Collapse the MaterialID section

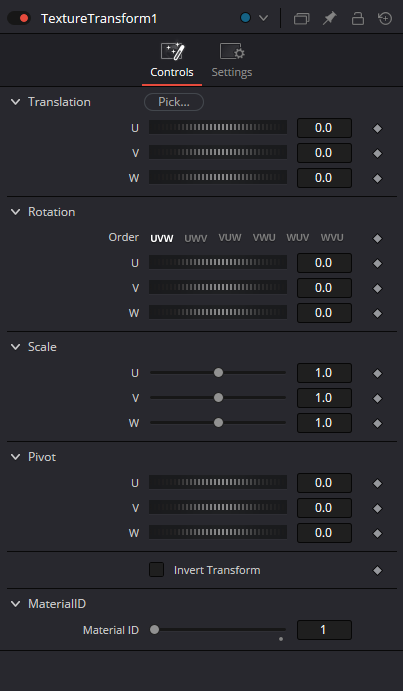pyautogui.click(x=15, y=604)
